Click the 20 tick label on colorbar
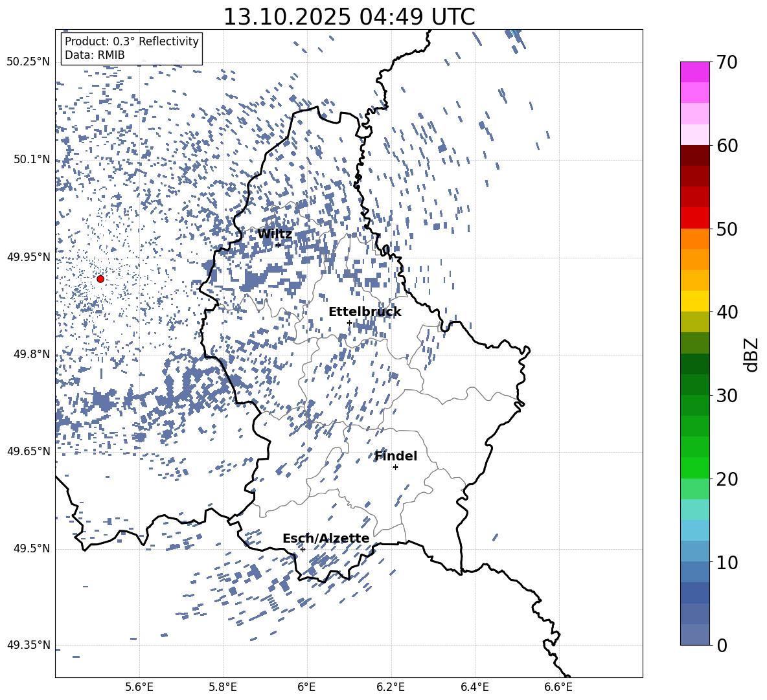 click(727, 479)
